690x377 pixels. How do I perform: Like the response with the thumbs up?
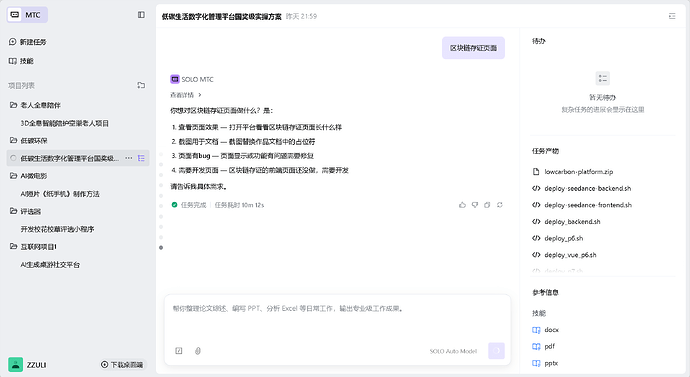462,205
